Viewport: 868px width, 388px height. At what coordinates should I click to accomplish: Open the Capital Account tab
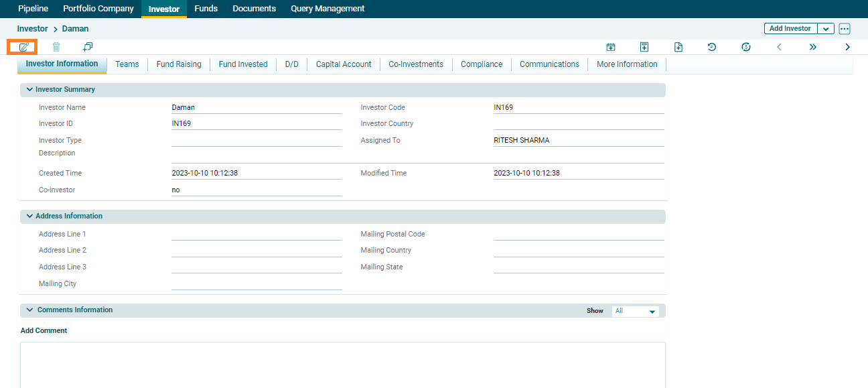click(344, 64)
